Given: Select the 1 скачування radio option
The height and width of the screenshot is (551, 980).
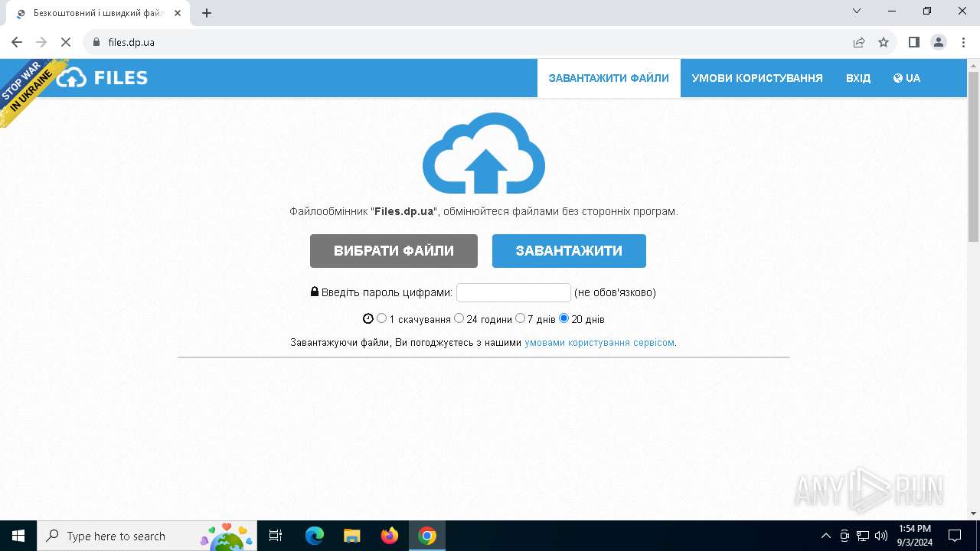Looking at the screenshot, I should [x=381, y=318].
